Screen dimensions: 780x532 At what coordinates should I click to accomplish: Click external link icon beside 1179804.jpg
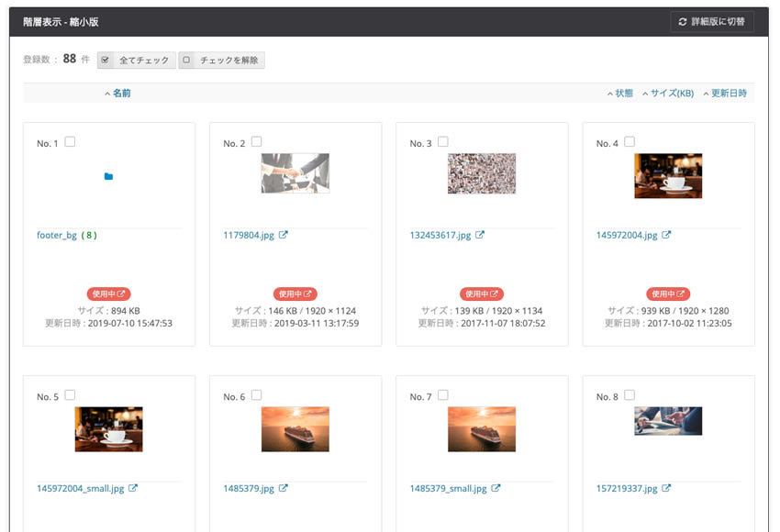point(283,235)
